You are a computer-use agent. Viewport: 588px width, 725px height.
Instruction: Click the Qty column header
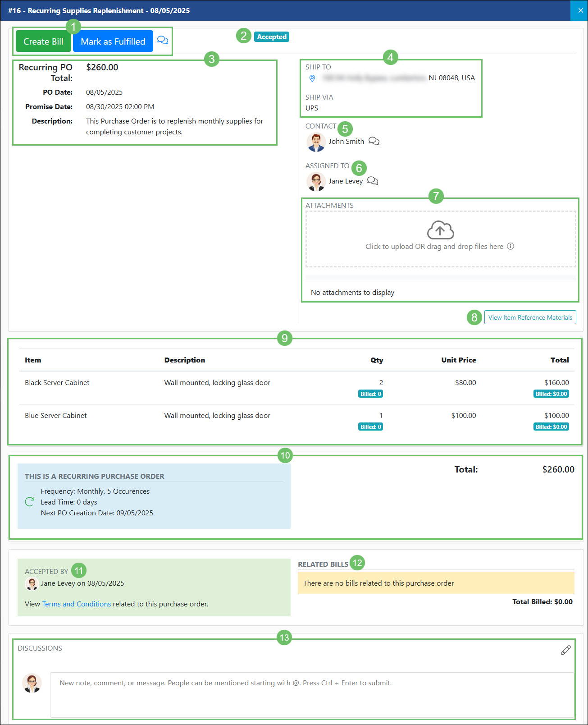pos(377,360)
